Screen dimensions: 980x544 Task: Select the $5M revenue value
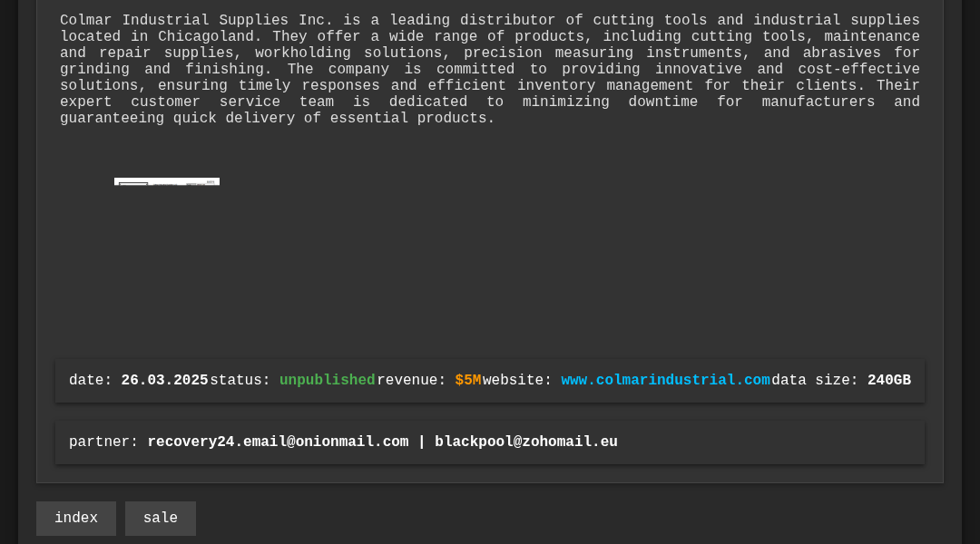tap(468, 381)
